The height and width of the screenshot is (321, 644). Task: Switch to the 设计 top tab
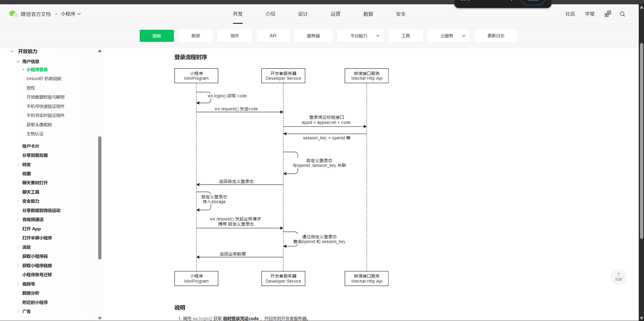coord(303,14)
